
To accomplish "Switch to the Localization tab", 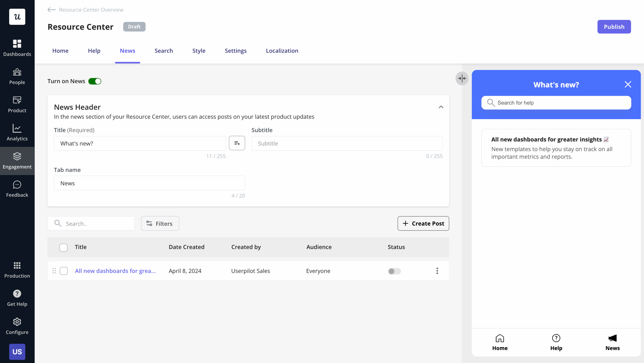I will tap(282, 51).
